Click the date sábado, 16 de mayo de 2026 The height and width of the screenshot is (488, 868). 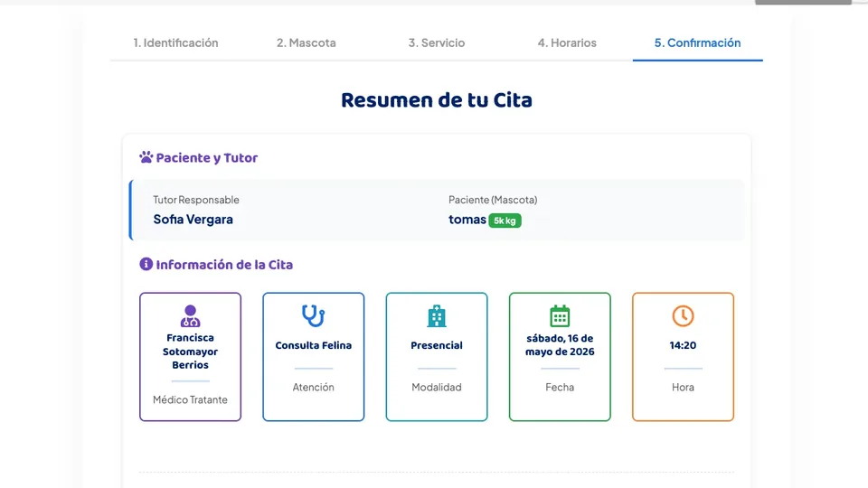click(560, 344)
